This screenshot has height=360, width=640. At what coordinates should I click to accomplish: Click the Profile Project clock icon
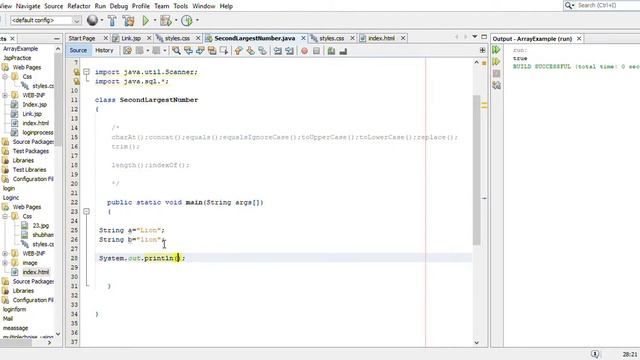[x=187, y=20]
